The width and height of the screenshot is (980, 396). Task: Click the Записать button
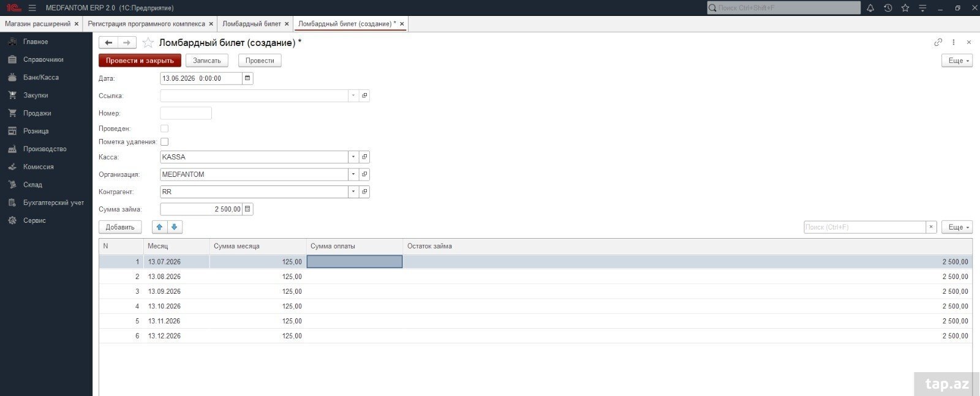pyautogui.click(x=207, y=61)
